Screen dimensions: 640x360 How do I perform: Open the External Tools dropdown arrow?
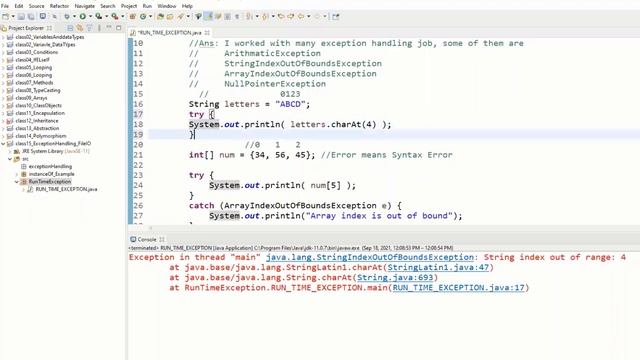coord(123,16)
